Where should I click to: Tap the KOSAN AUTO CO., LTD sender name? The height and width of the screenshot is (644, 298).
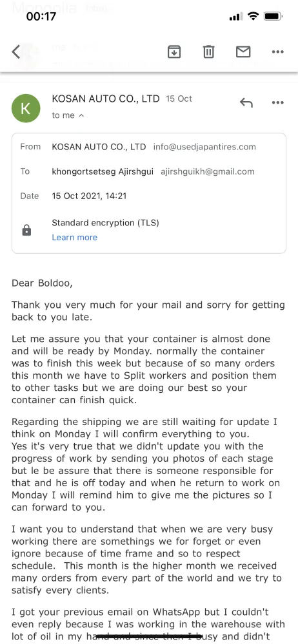[x=106, y=99]
